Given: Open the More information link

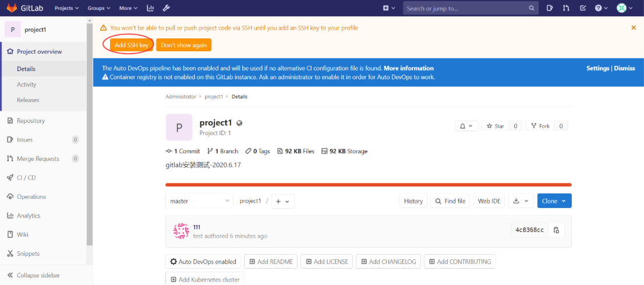Looking at the screenshot, I should tap(409, 68).
